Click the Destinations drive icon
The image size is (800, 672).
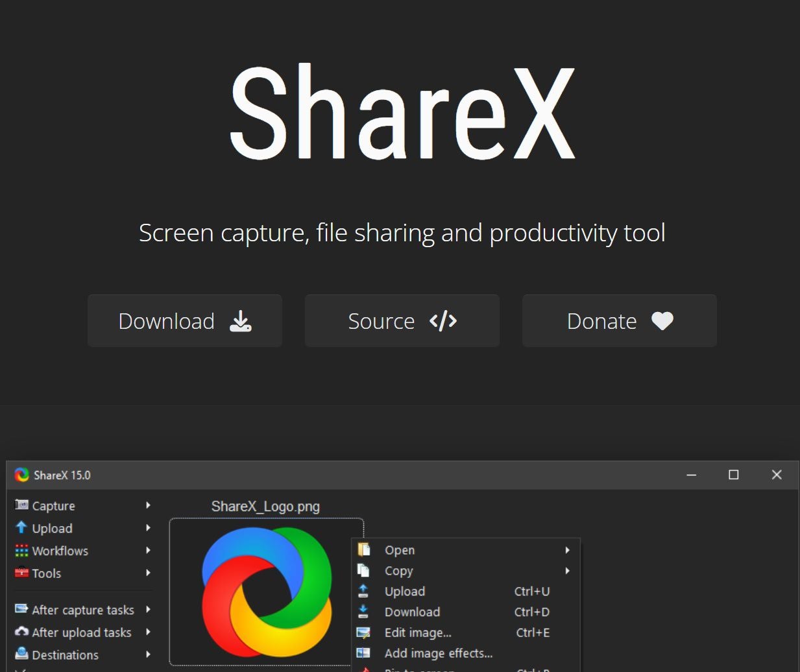(x=21, y=654)
